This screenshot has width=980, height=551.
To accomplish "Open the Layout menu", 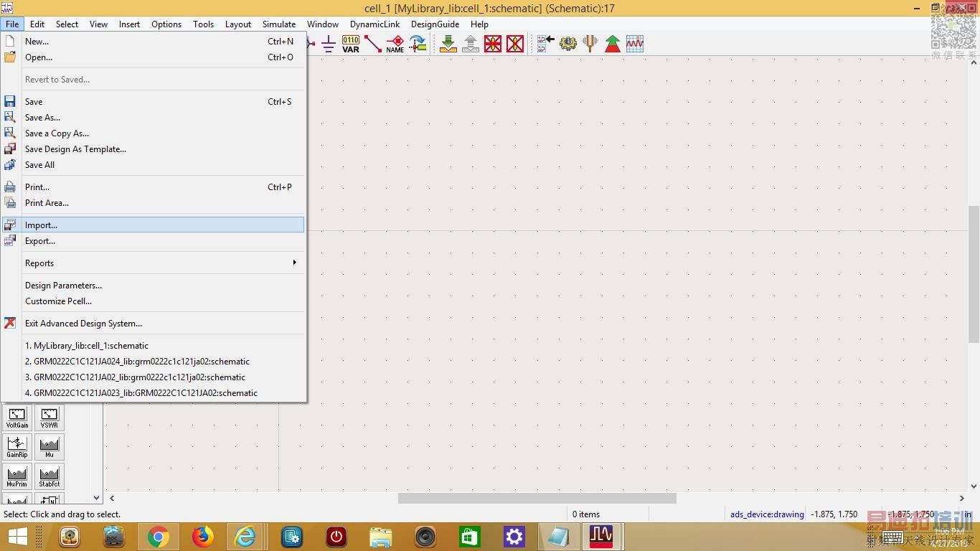I will point(238,24).
